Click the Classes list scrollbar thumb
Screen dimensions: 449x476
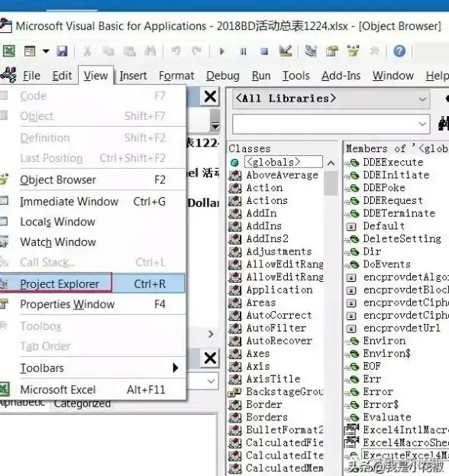coord(331,183)
